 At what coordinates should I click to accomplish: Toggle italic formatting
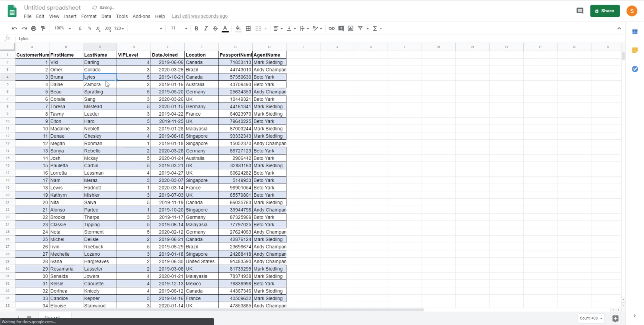pos(206,28)
